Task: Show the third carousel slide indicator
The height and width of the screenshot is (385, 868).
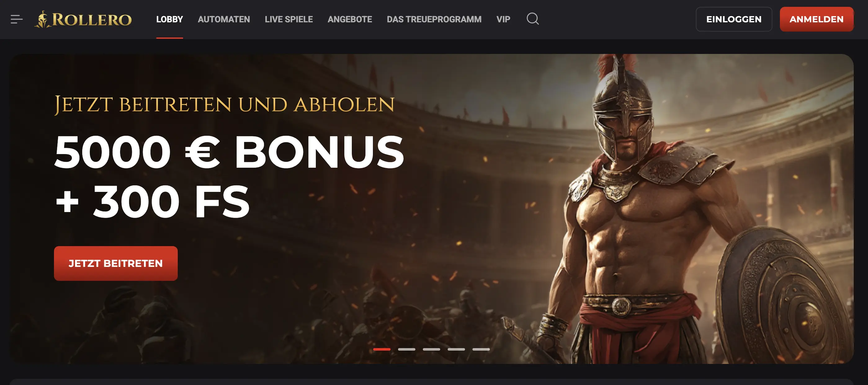Action: (431, 349)
